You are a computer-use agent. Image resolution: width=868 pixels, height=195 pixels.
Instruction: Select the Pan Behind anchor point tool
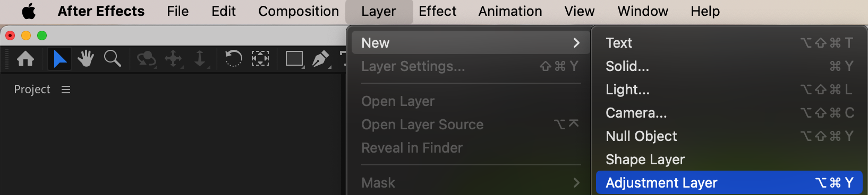(x=260, y=58)
